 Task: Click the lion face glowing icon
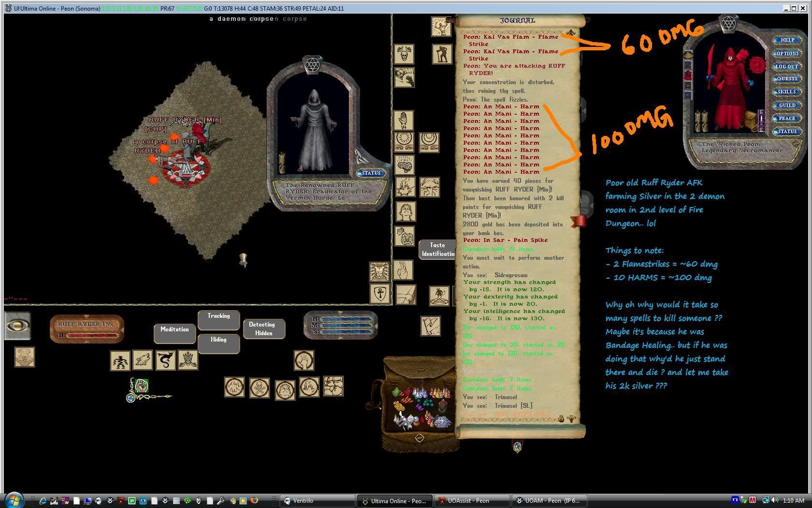(379, 272)
